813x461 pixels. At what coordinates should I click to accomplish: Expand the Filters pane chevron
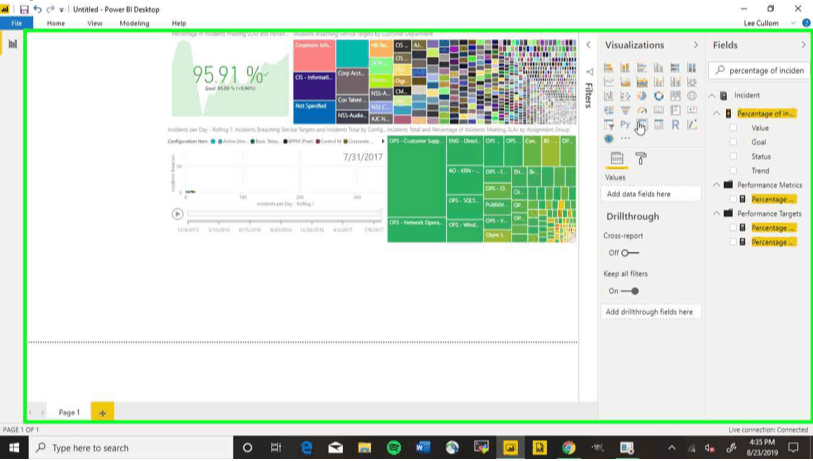[588, 45]
